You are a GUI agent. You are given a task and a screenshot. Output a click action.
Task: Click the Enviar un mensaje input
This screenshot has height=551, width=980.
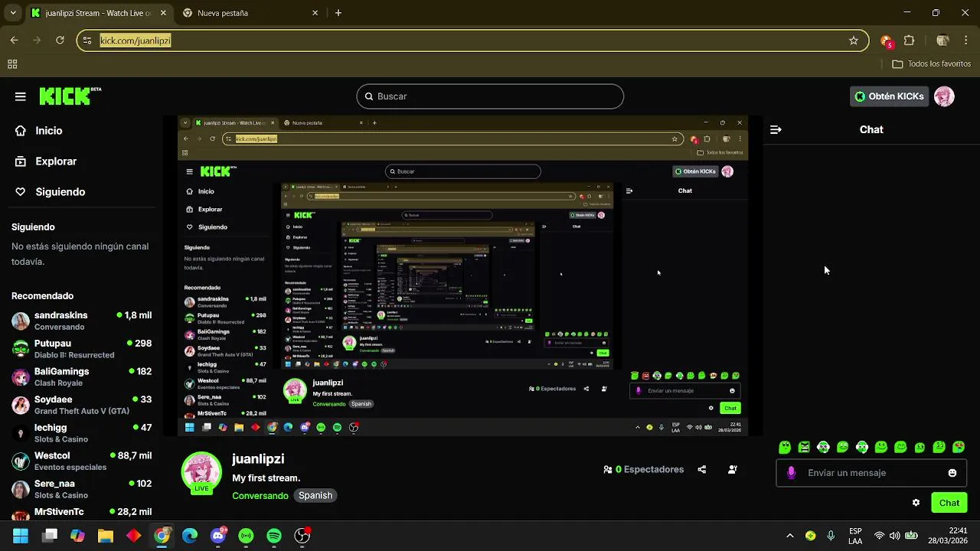coord(871,473)
